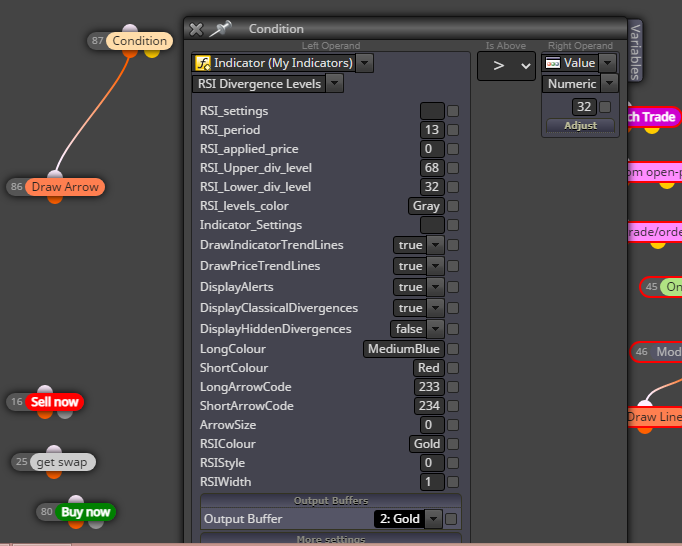Click the Adjust button
Image resolution: width=682 pixels, height=546 pixels.
[x=580, y=126]
